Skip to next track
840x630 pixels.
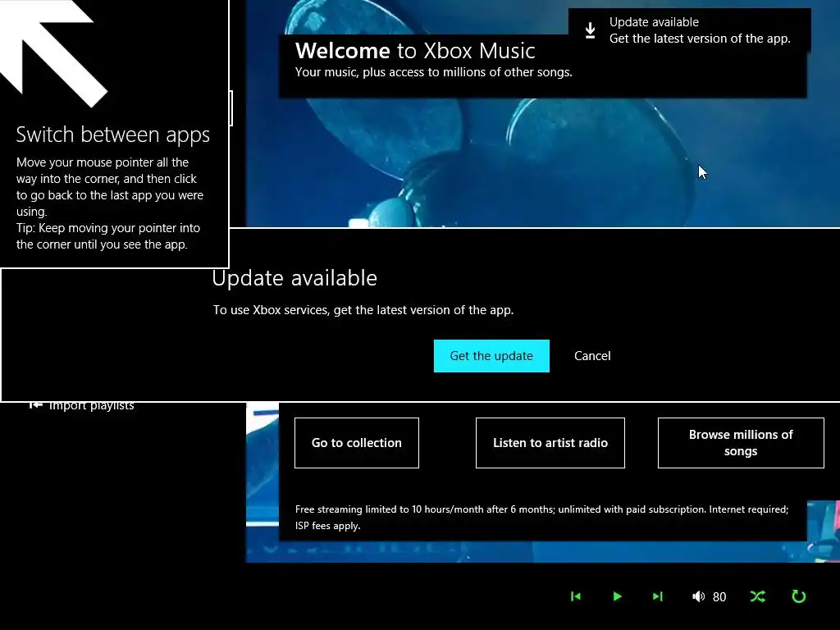click(x=658, y=596)
